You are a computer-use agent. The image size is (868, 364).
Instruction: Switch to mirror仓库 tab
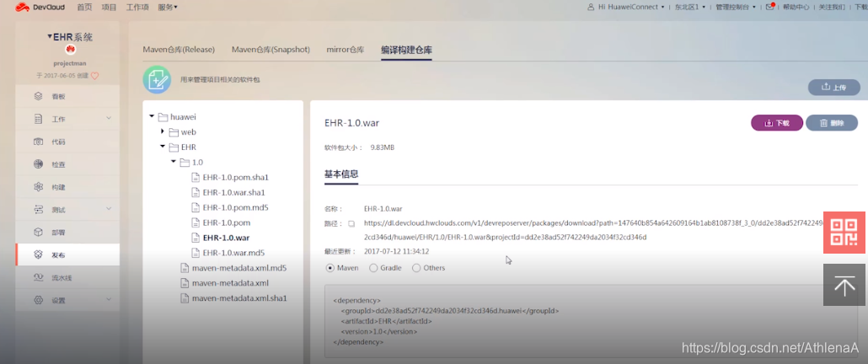346,49
